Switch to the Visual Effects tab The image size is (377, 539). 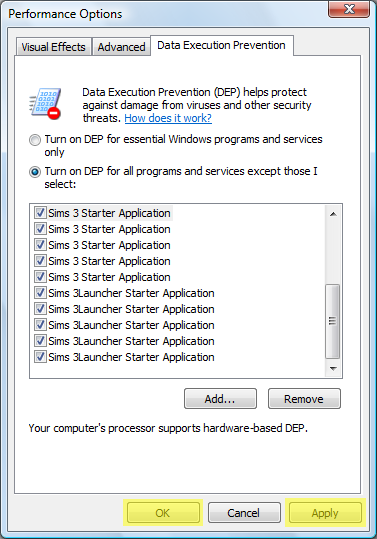point(53,47)
